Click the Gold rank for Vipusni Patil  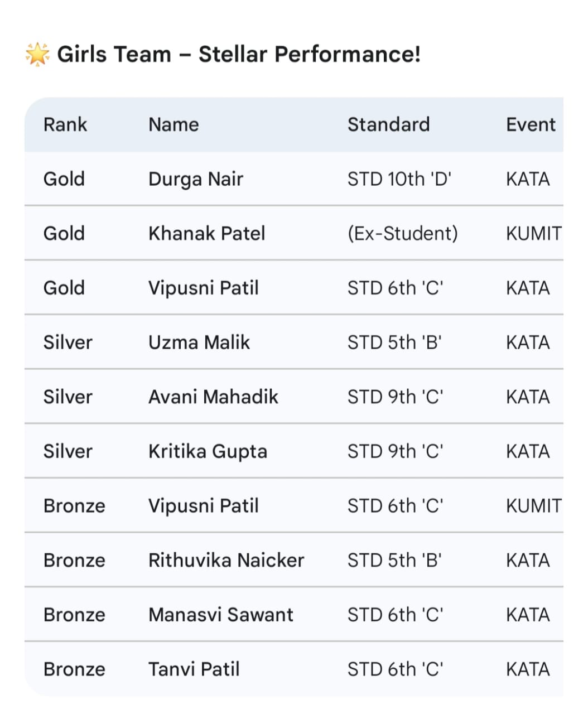(x=64, y=288)
